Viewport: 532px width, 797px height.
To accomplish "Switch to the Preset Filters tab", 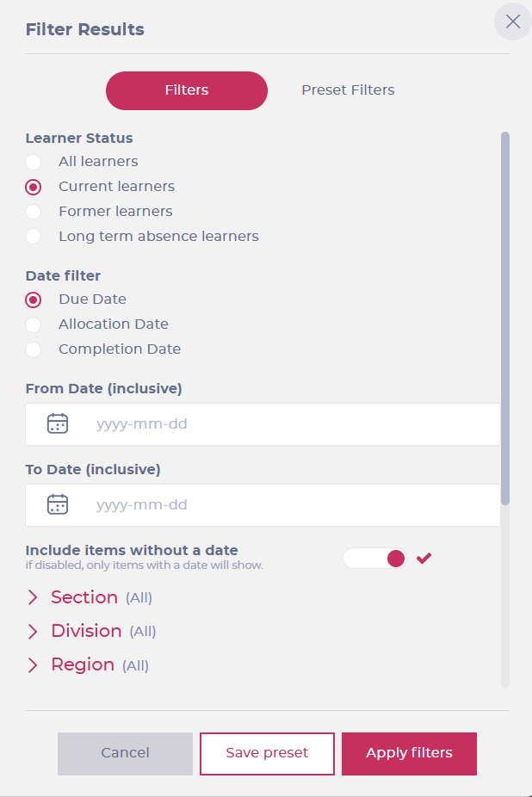I will (348, 90).
